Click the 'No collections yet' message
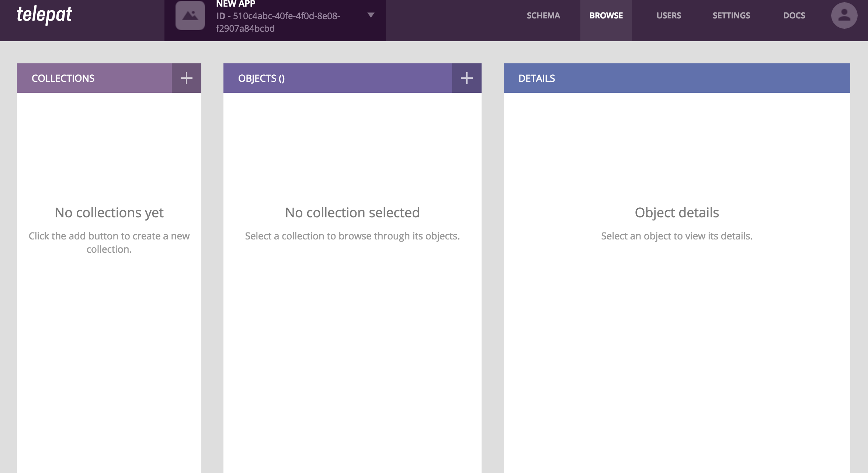Screen dimensions: 868x473 [109, 213]
